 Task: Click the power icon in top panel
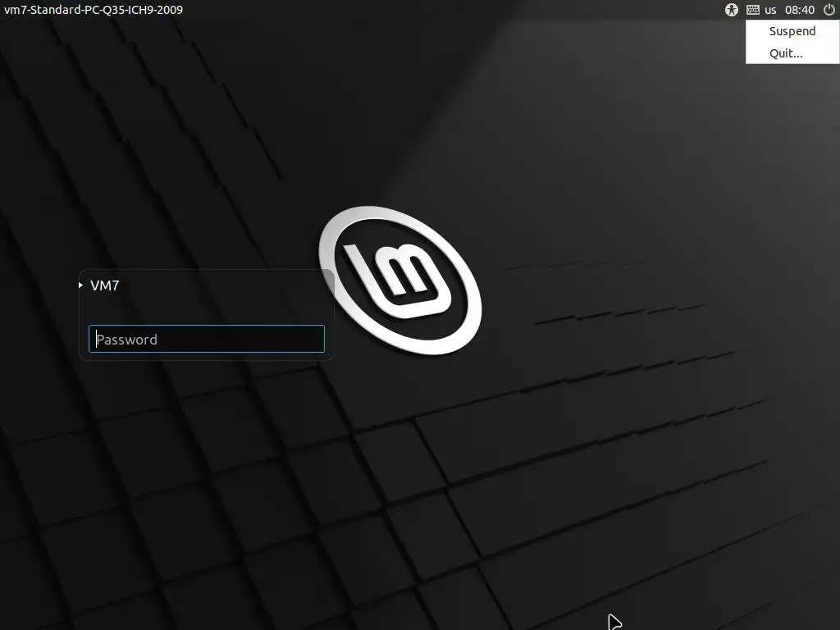click(829, 10)
